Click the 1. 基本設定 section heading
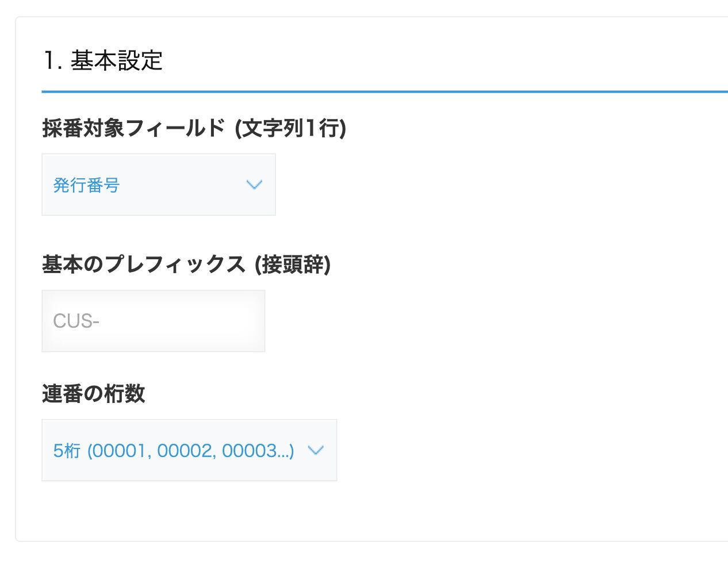The image size is (728, 568). [x=102, y=60]
